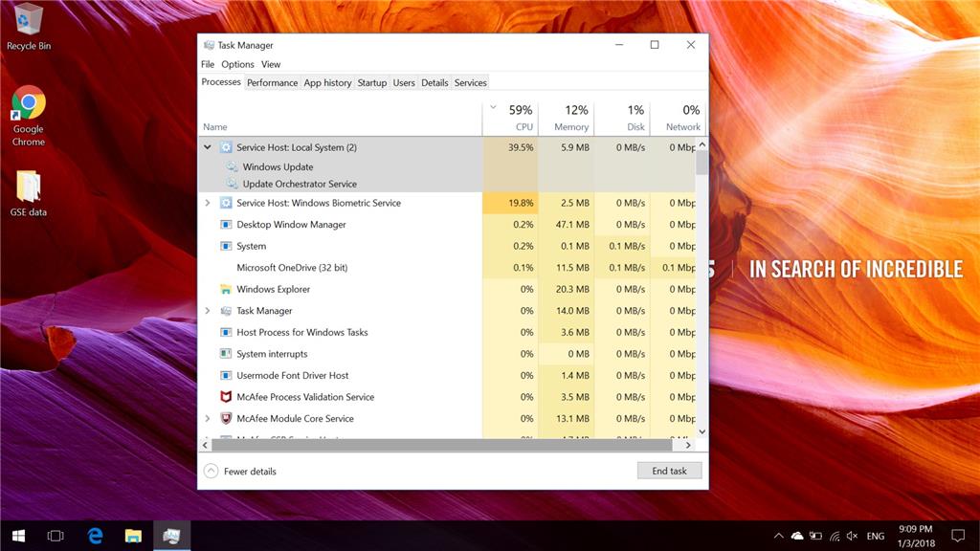Click the Desktop Window Manager process icon
Image resolution: width=980 pixels, height=551 pixels.
point(226,224)
